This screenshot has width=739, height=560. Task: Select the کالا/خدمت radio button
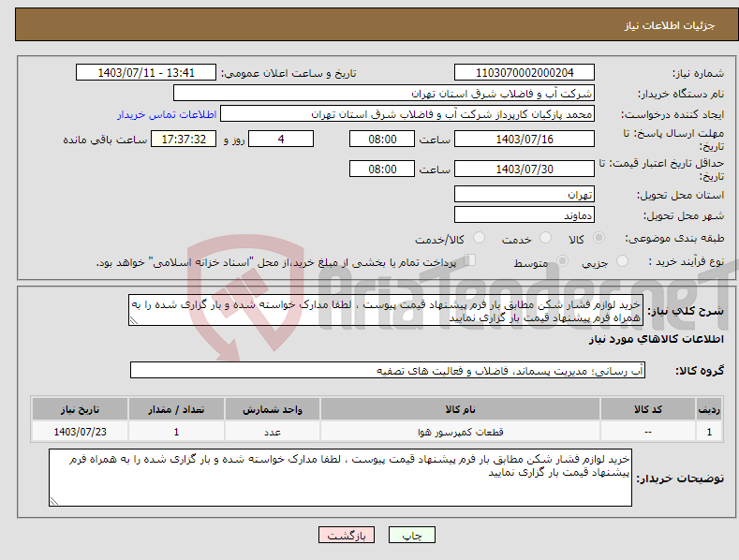(479, 238)
